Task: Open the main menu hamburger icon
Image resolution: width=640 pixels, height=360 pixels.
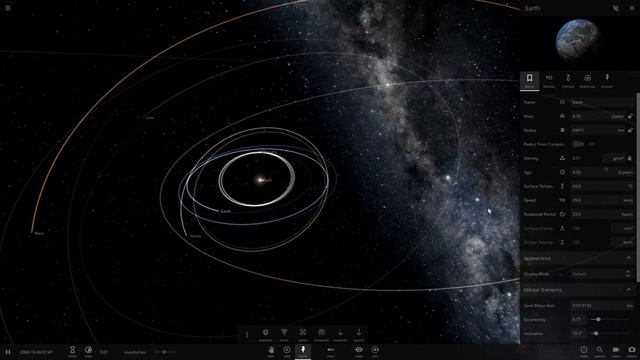Action: click(x=8, y=8)
